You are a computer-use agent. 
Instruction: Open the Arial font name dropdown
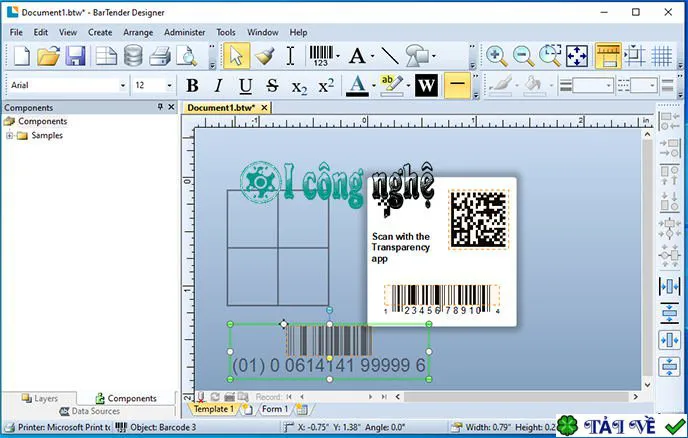123,85
